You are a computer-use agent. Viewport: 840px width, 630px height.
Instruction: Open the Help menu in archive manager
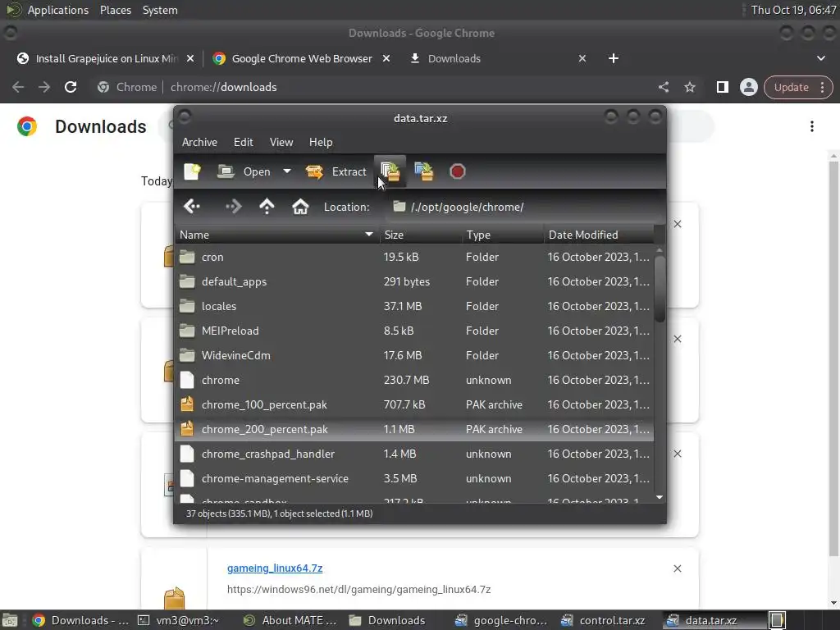pyautogui.click(x=321, y=142)
